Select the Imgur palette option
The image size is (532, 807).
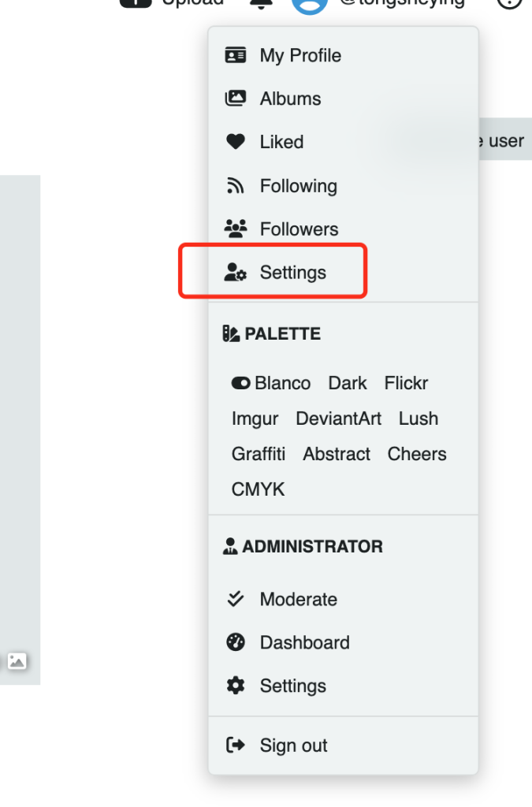tap(255, 418)
